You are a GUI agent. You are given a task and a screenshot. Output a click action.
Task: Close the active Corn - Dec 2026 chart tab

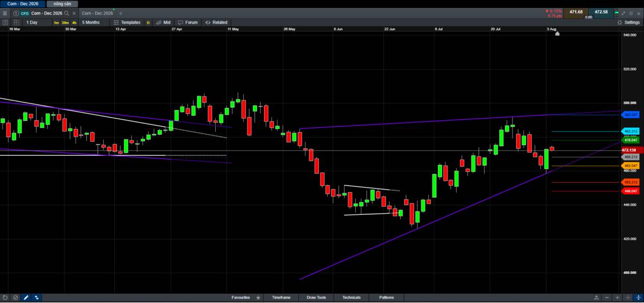coord(74,13)
